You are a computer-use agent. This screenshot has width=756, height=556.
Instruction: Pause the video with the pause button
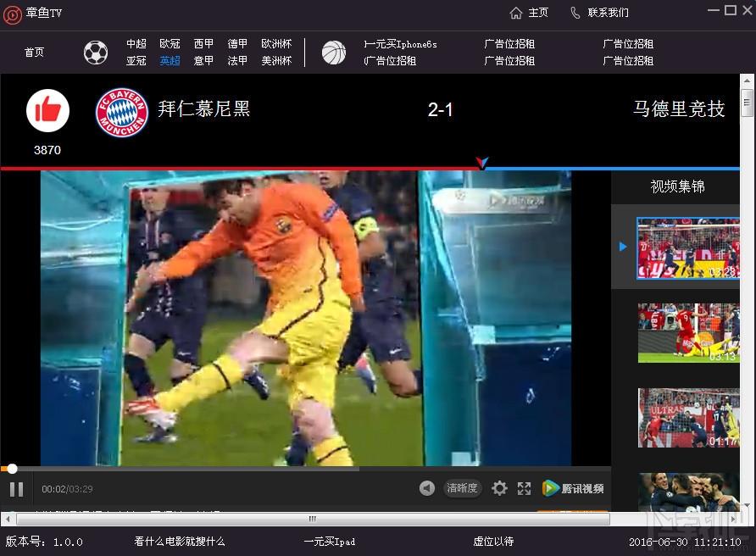point(16,489)
